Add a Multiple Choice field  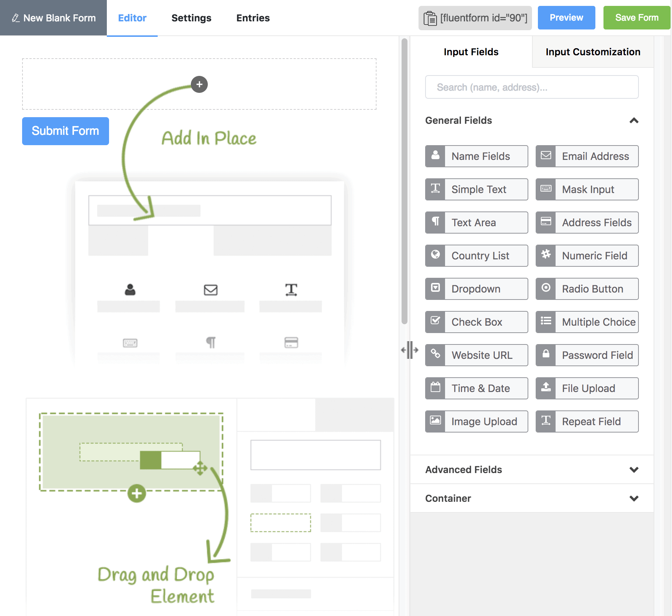tap(587, 322)
